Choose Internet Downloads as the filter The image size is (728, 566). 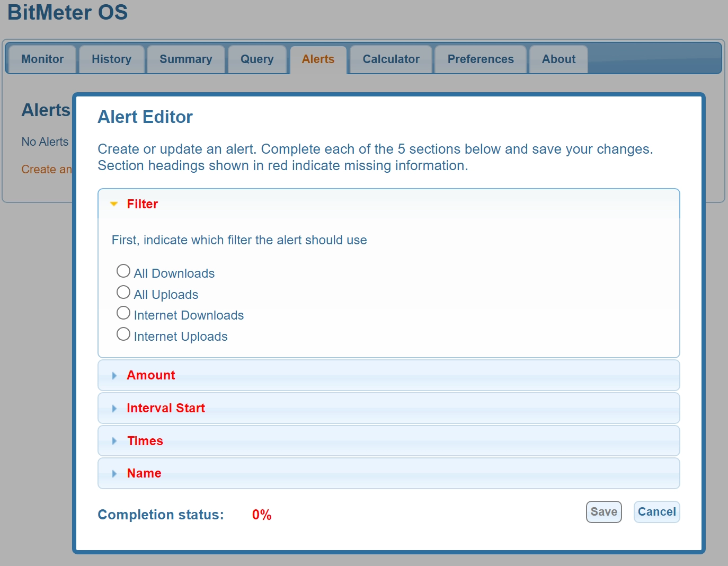[x=123, y=313]
